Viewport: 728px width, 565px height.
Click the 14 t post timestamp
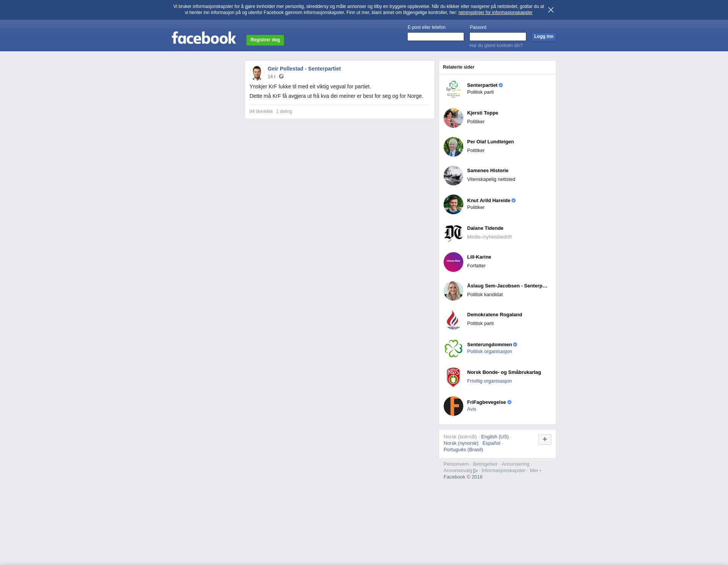(271, 77)
